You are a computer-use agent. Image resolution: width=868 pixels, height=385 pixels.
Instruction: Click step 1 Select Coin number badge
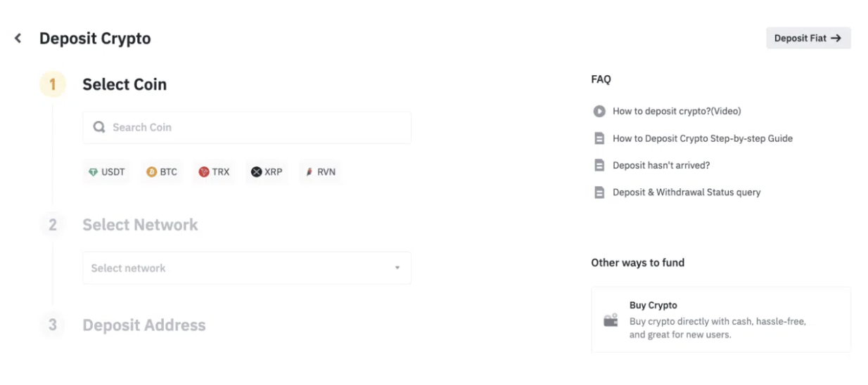point(52,84)
